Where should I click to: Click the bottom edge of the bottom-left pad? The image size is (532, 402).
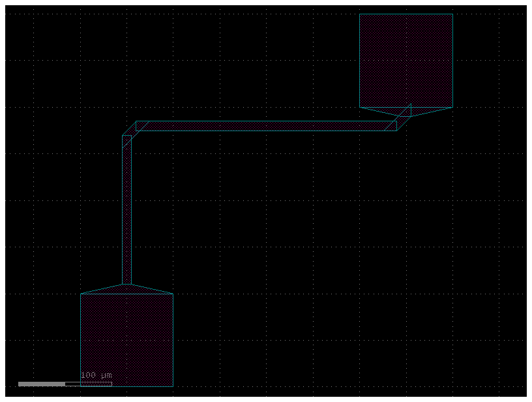[126, 386]
